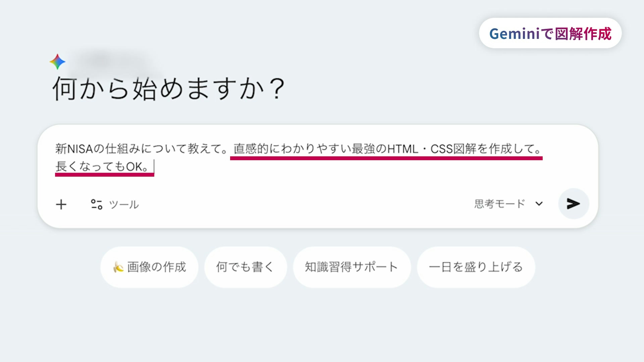Click the plus icon to add files
The height and width of the screenshot is (362, 644).
point(61,204)
